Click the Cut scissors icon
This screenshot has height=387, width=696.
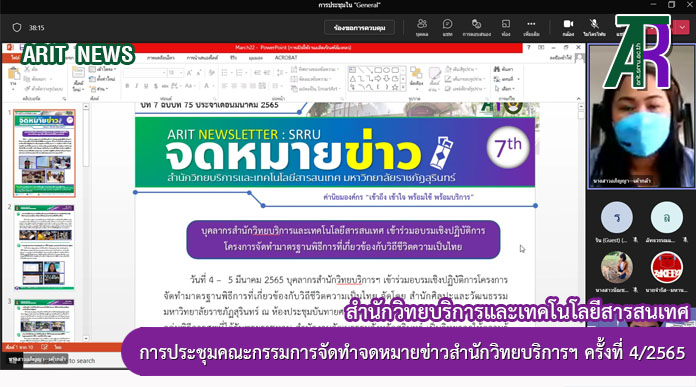tap(28, 69)
